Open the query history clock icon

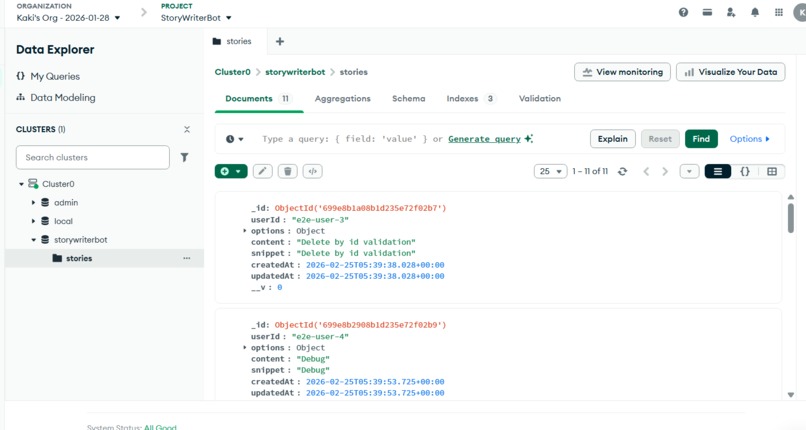tap(234, 139)
